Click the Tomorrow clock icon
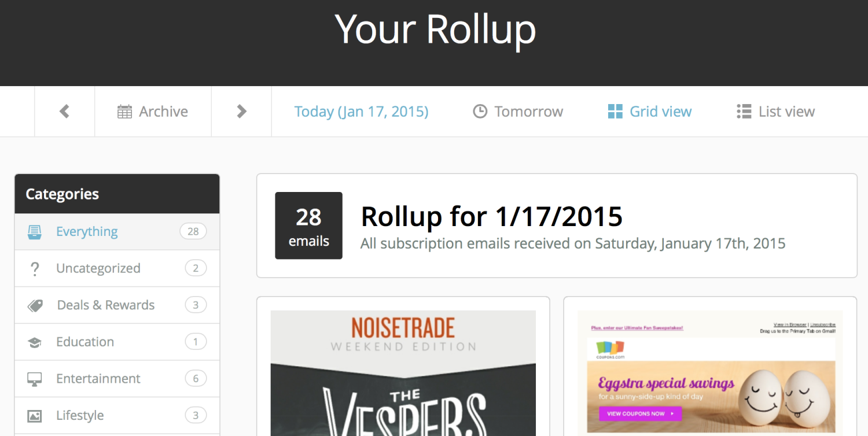This screenshot has height=436, width=868. [x=480, y=112]
